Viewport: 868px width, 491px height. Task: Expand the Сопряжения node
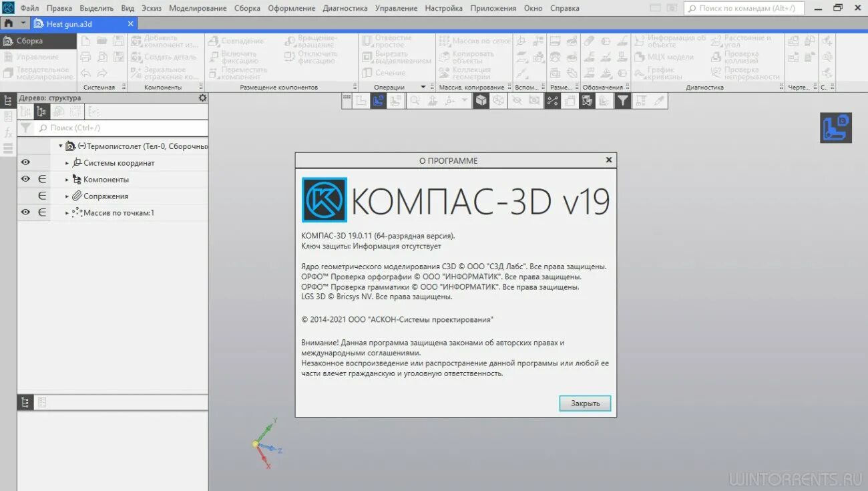tap(67, 196)
